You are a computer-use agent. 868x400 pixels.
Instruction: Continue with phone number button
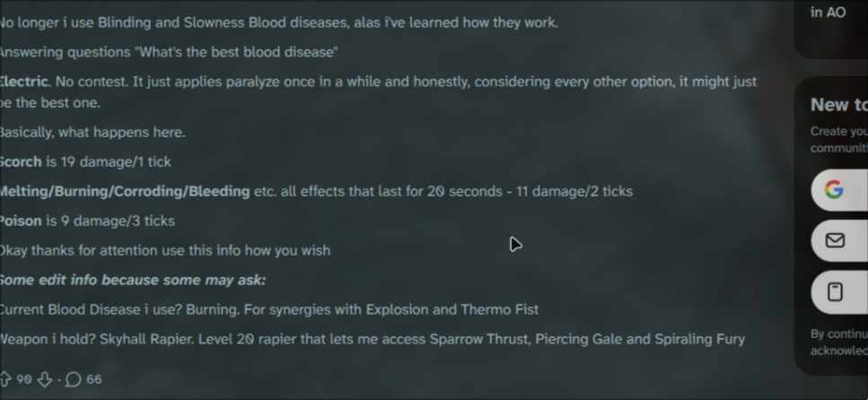click(838, 291)
